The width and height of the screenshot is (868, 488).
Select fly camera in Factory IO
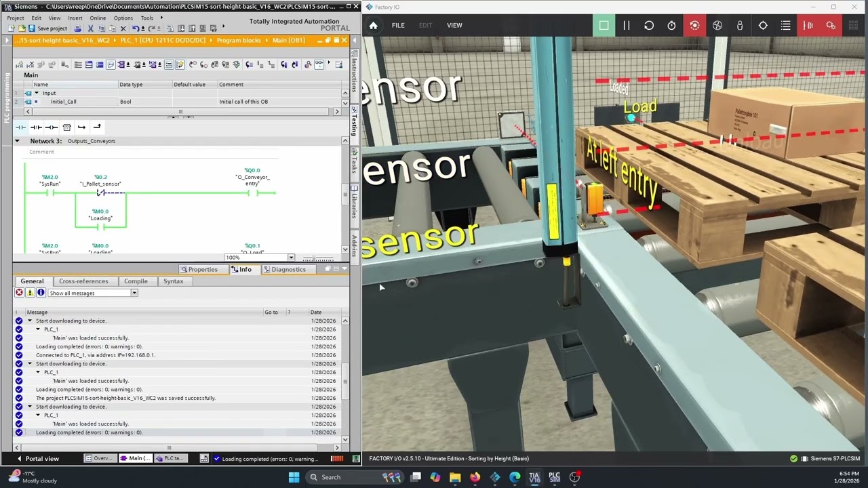(x=717, y=26)
